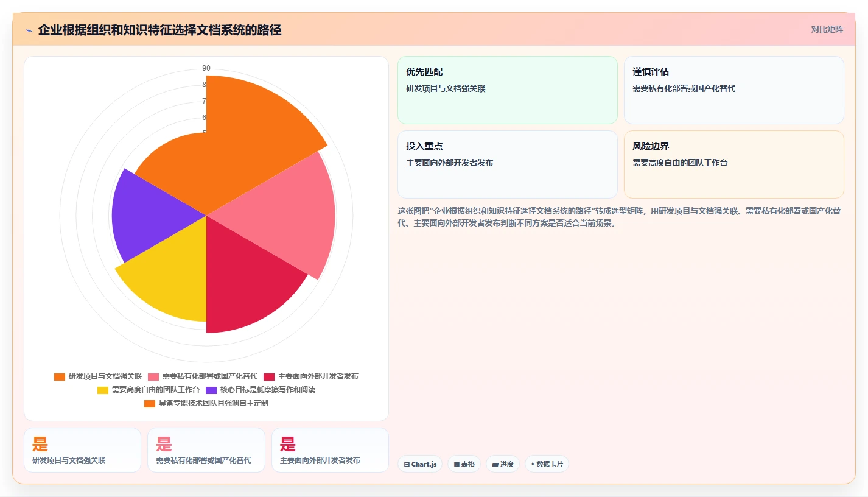Open the 风险边界 card
The width and height of the screenshot is (868, 497).
734,164
